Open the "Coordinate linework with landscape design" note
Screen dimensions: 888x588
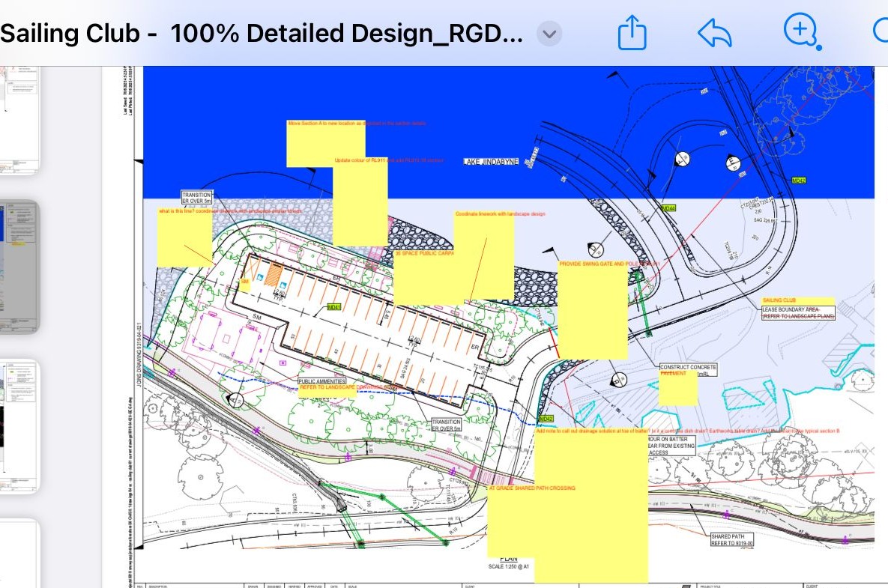click(x=483, y=258)
